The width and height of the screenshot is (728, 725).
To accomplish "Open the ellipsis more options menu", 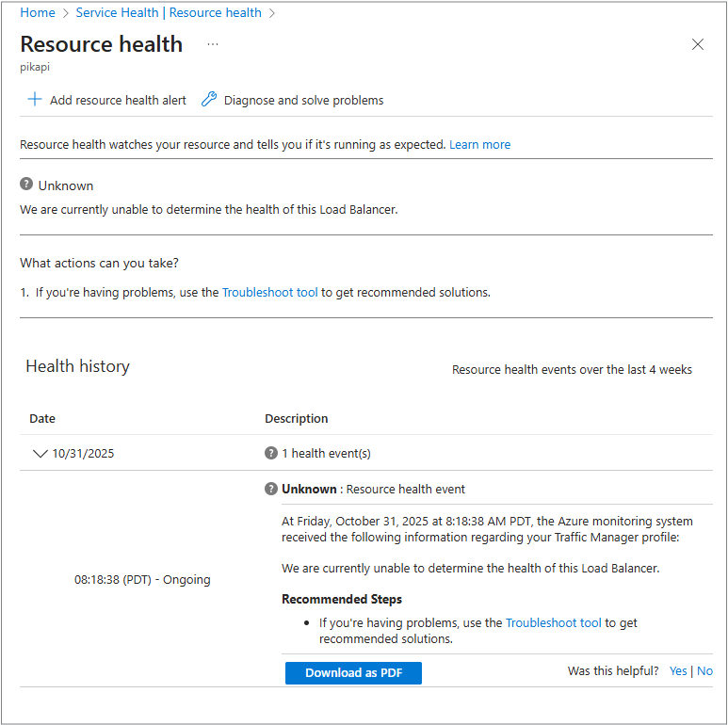I will click(x=213, y=44).
